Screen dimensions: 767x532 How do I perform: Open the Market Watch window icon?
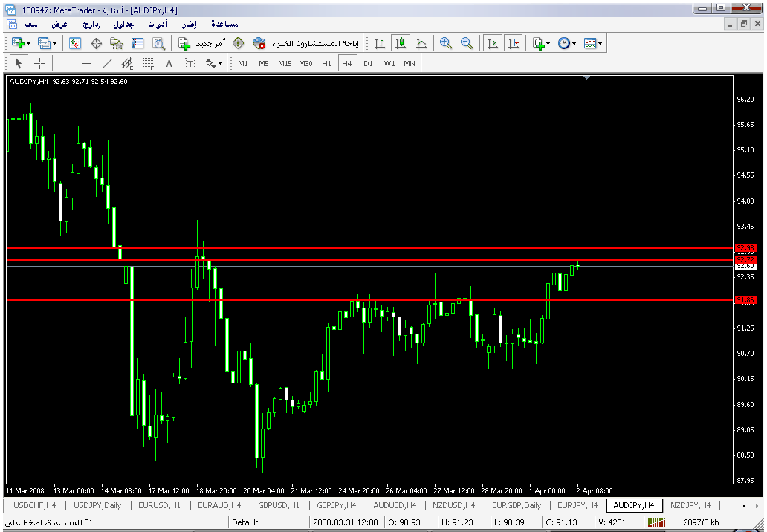(75, 44)
